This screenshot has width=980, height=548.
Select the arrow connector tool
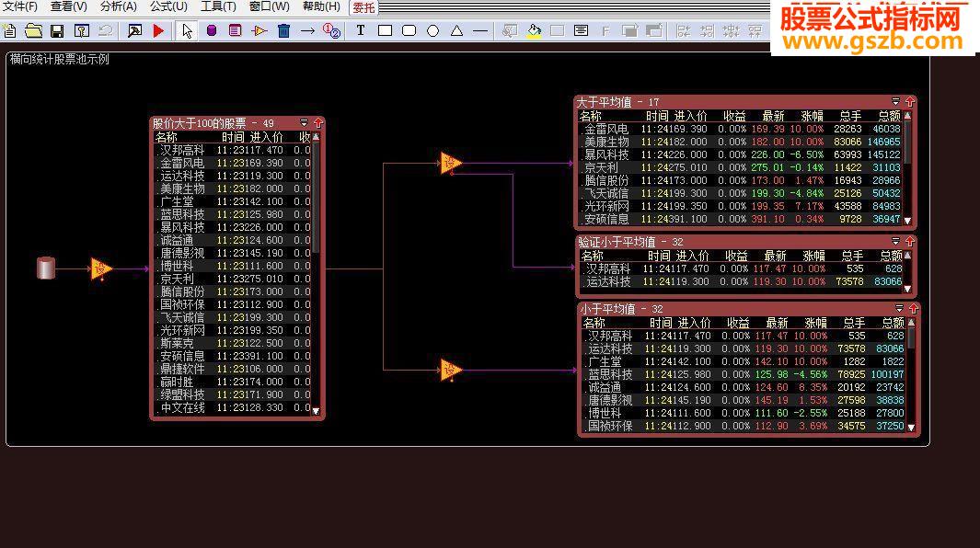click(x=307, y=30)
